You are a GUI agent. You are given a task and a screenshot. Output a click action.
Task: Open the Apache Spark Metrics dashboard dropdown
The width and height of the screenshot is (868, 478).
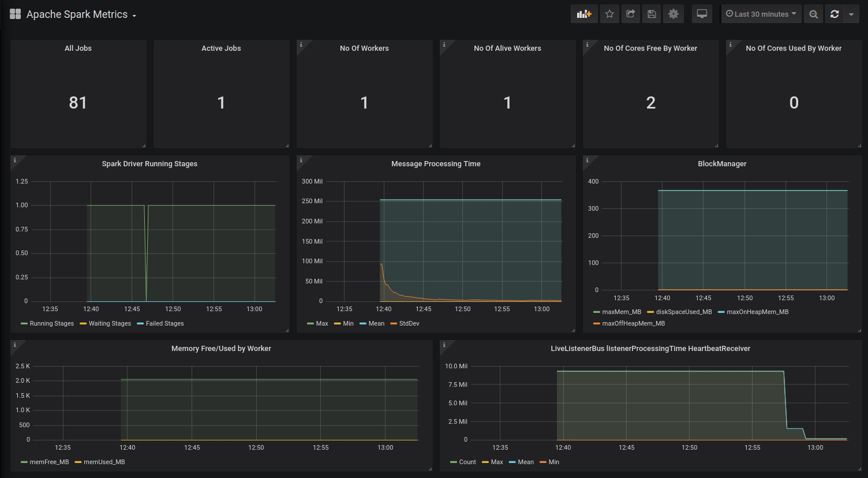pos(81,14)
